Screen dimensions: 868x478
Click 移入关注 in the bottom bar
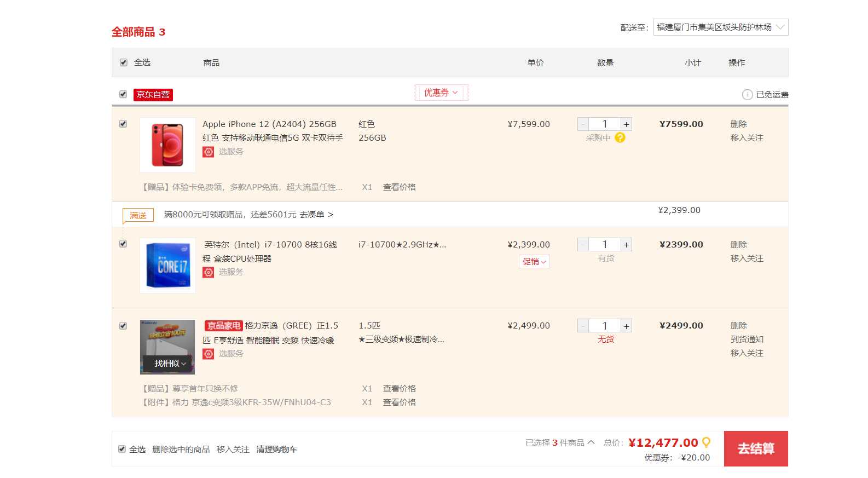tap(233, 450)
